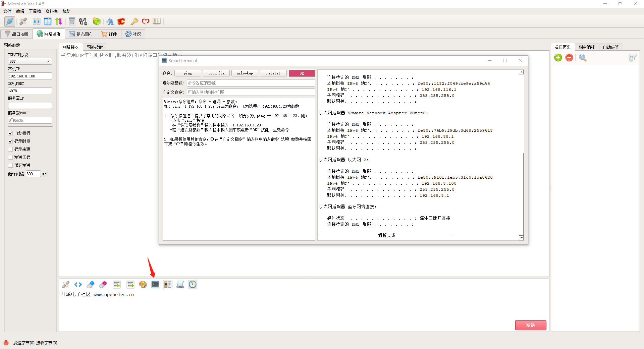Viewport: 644px width, 349px height.
Task: Click the scroll script icon in send toolbar
Action: pos(180,285)
